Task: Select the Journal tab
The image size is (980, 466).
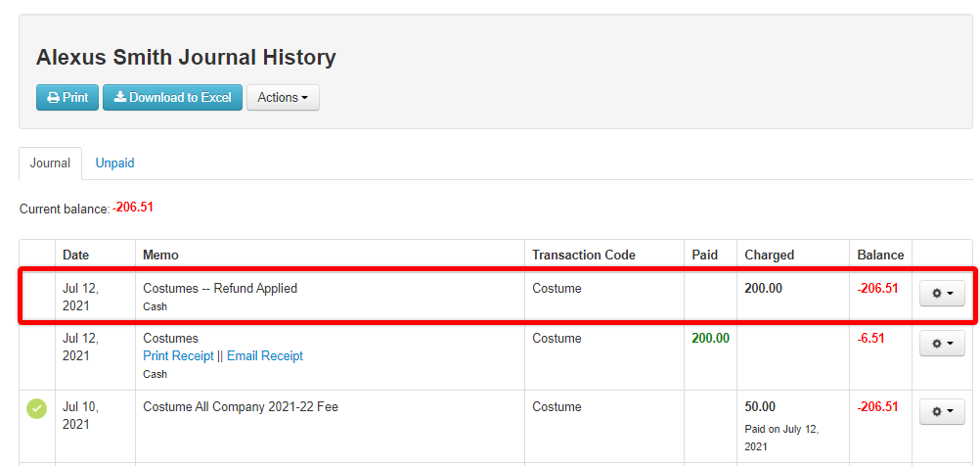Action: (50, 163)
